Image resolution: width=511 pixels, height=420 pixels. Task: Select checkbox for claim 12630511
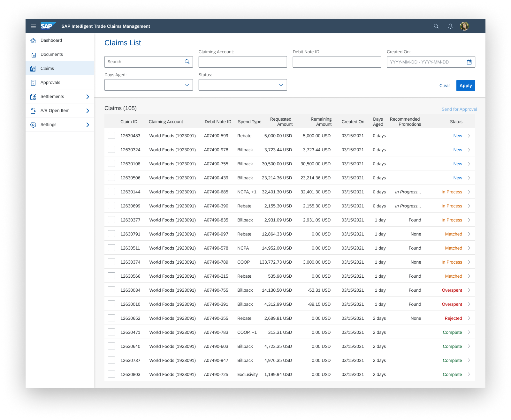[x=111, y=248]
